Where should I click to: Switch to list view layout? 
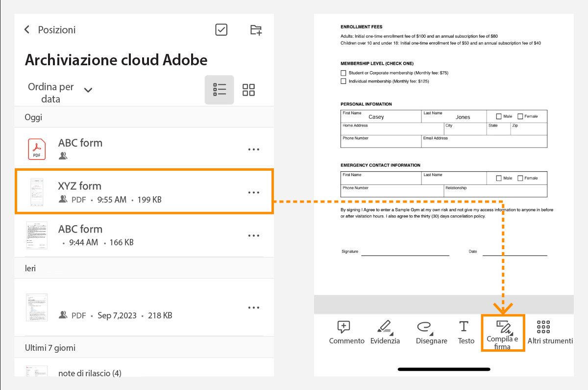[219, 90]
